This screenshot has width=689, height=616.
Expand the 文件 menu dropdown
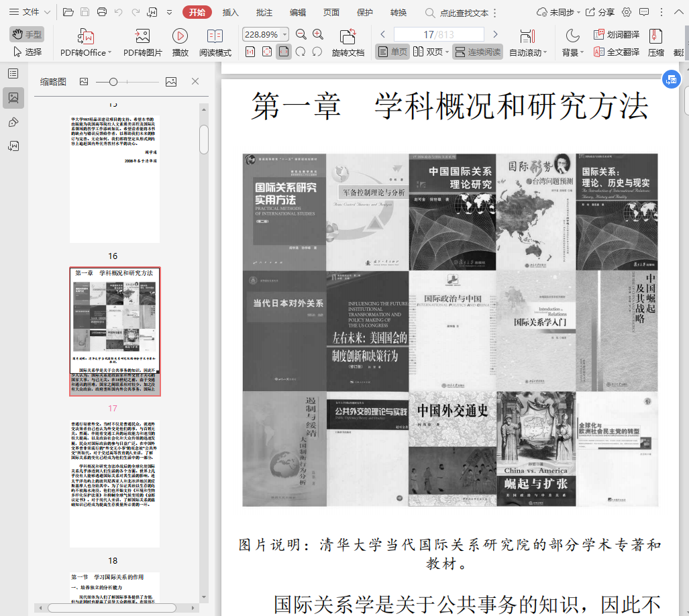pos(31,12)
